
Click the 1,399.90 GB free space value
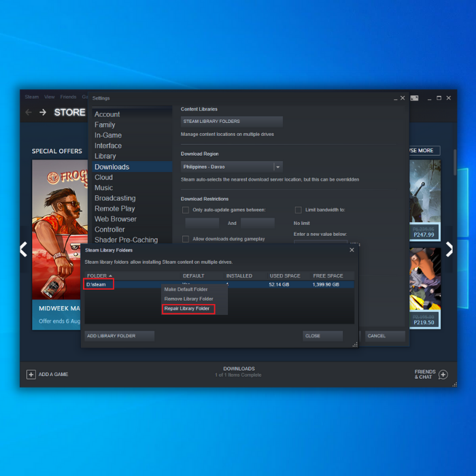[326, 284]
